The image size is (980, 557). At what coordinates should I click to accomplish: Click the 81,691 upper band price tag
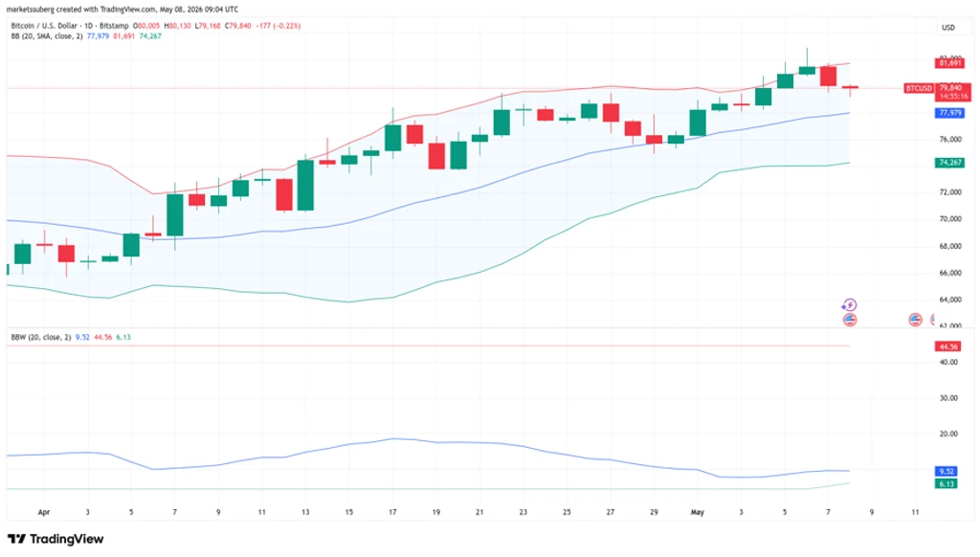(950, 62)
